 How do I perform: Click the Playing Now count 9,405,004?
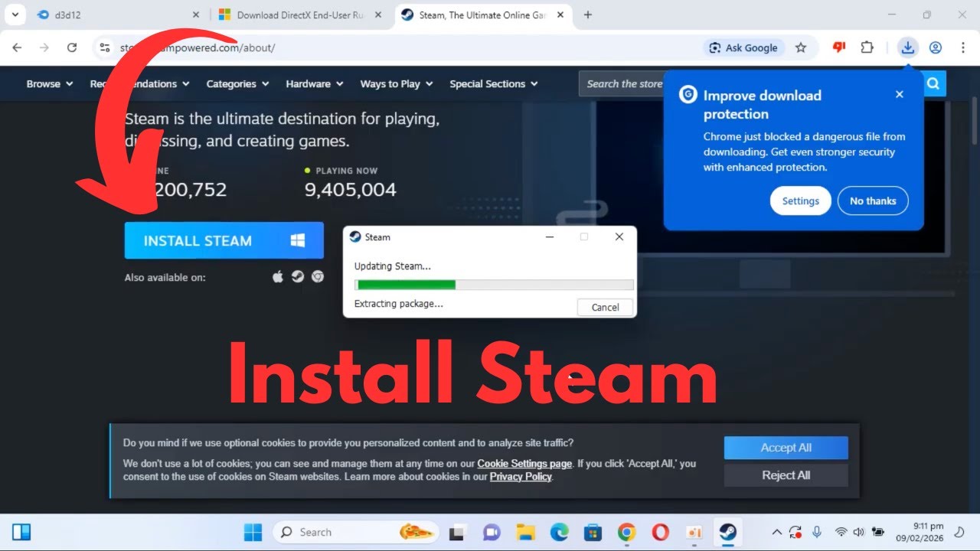(x=351, y=190)
